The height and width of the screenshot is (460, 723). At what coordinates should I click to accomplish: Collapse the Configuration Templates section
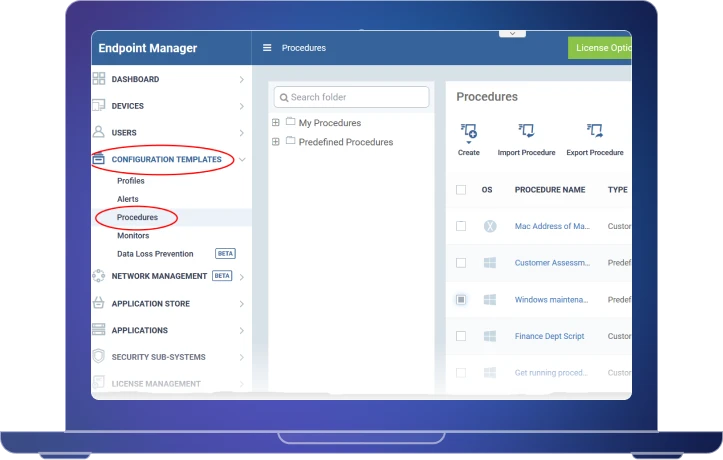[x=242, y=159]
